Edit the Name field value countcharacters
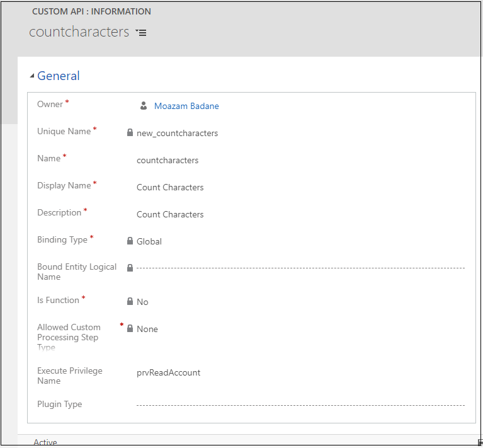 (168, 160)
